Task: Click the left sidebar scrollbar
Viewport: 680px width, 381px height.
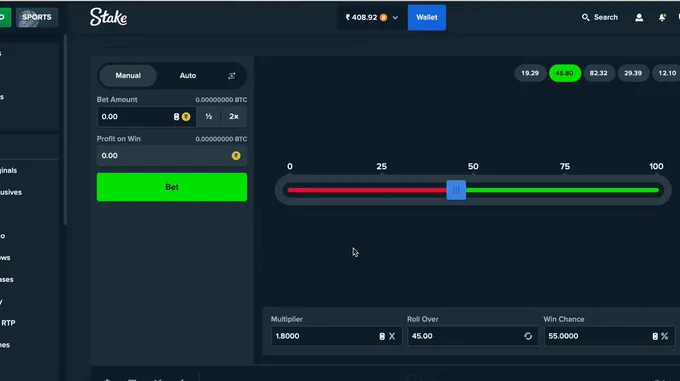Action: click(x=65, y=130)
